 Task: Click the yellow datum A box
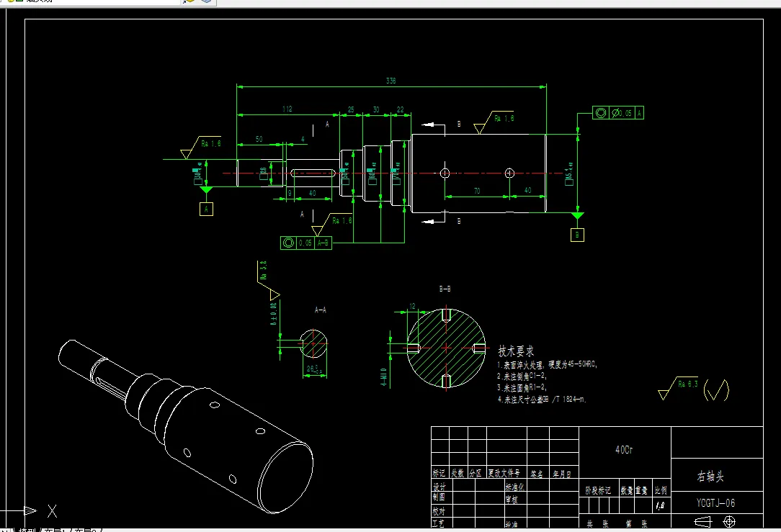click(x=206, y=209)
